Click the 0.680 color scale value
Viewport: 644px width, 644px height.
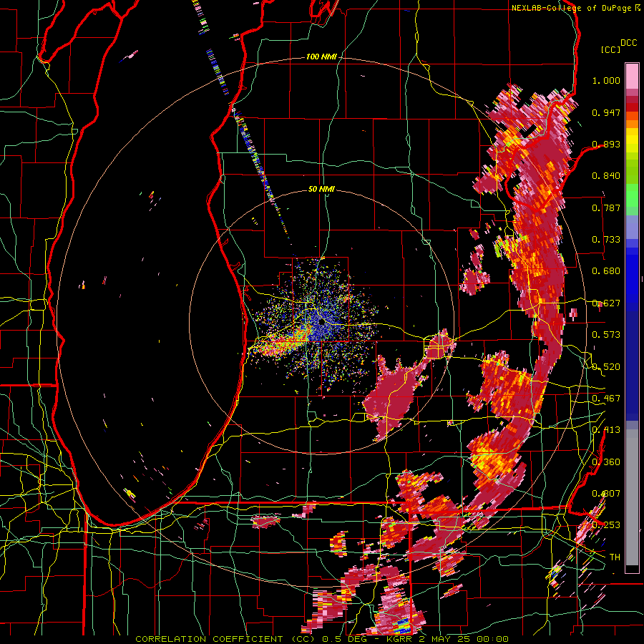pos(606,271)
